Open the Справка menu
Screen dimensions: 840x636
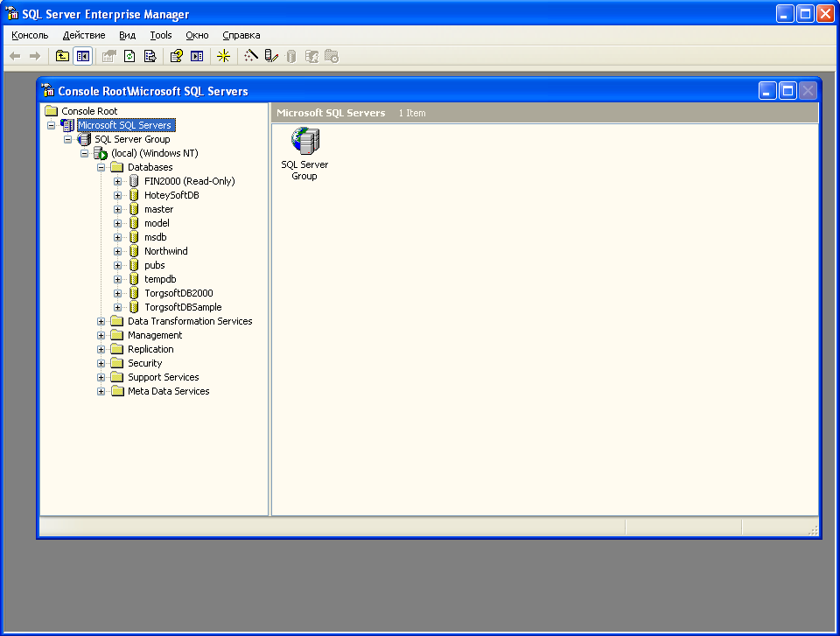(x=241, y=35)
